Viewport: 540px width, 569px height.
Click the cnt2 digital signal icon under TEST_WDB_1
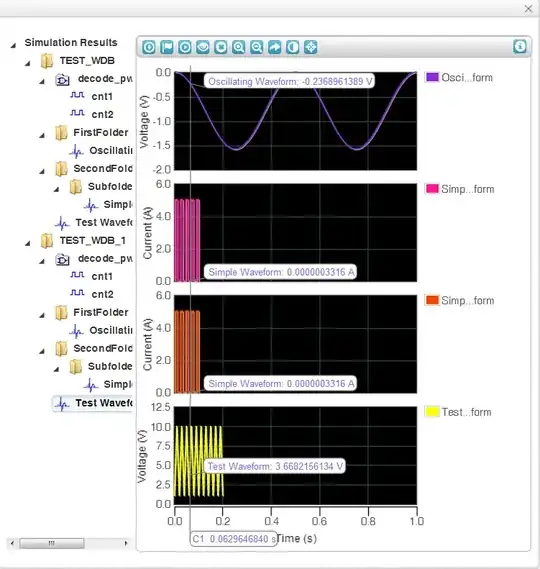(77, 293)
